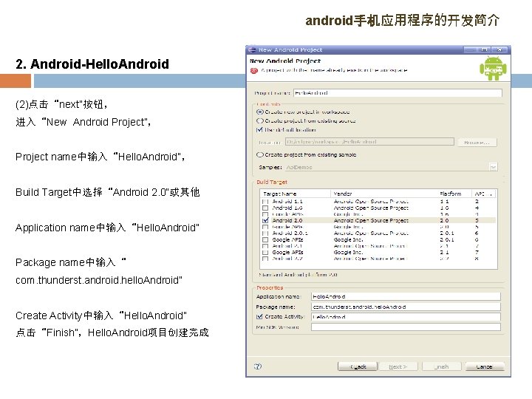
Task: Check the Android 2.0.1 build target checkbox
Action: point(265,233)
